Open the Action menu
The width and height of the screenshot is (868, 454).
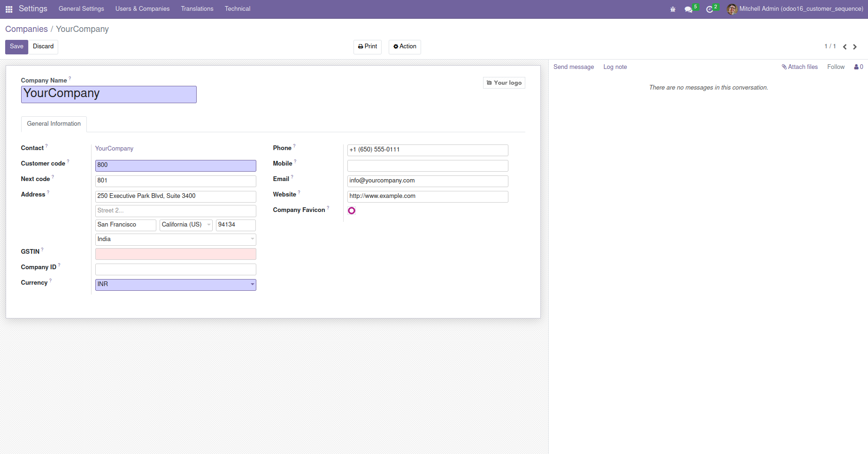[x=405, y=47]
